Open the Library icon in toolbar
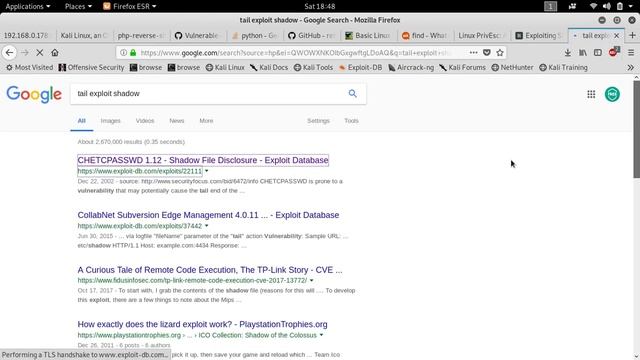Image resolution: width=640 pixels, height=360 pixels. tap(583, 53)
